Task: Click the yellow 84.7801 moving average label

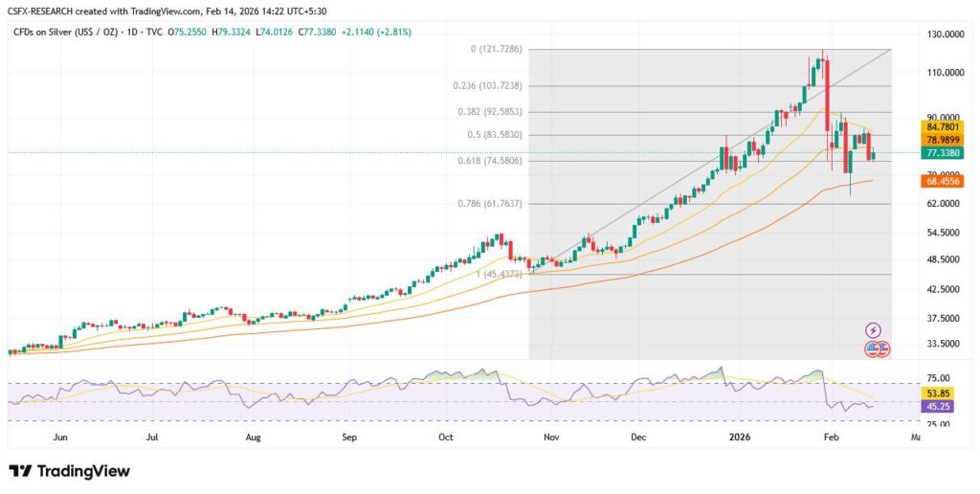Action: tap(943, 125)
